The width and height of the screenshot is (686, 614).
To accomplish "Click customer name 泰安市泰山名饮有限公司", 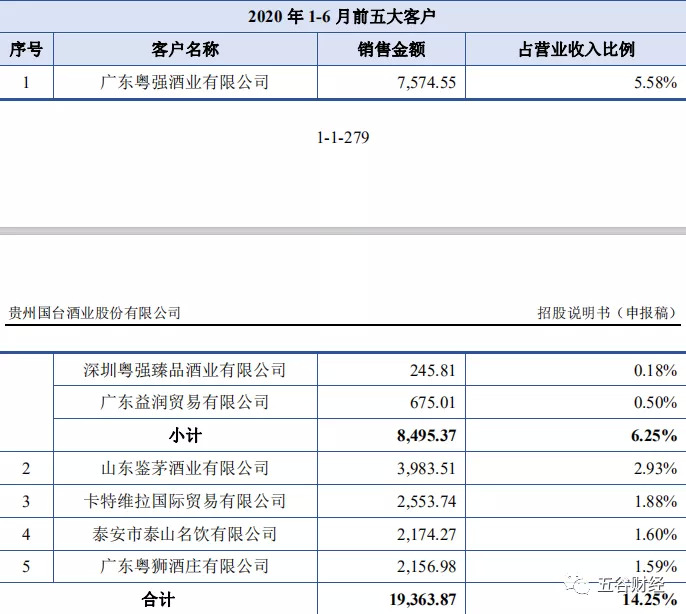I will 185,534.
